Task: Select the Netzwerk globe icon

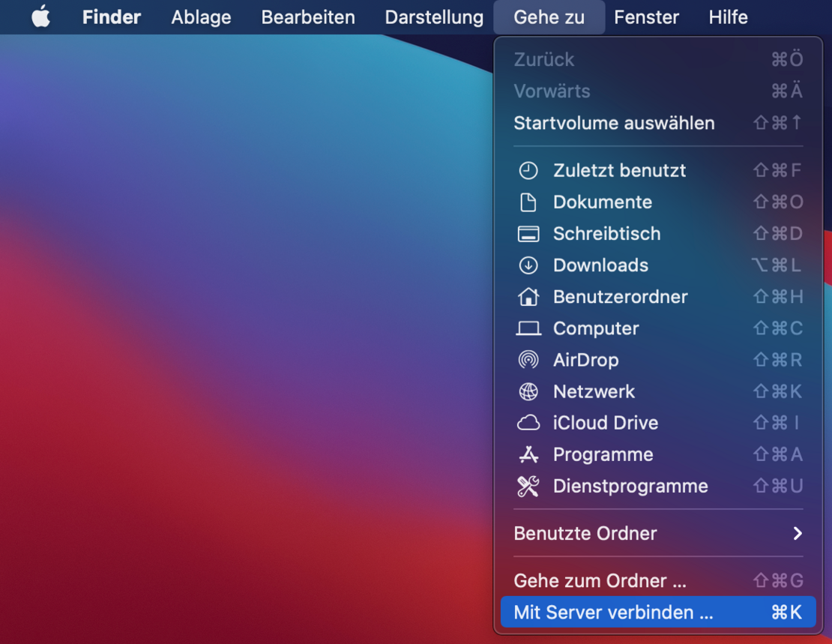Action: pos(528,391)
